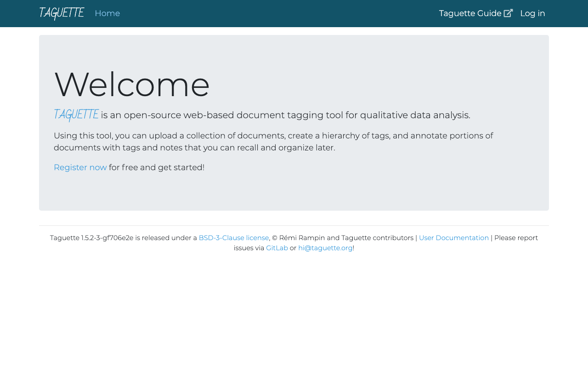Click the Welcome heading area
This screenshot has height=368, width=588.
pyautogui.click(x=131, y=85)
